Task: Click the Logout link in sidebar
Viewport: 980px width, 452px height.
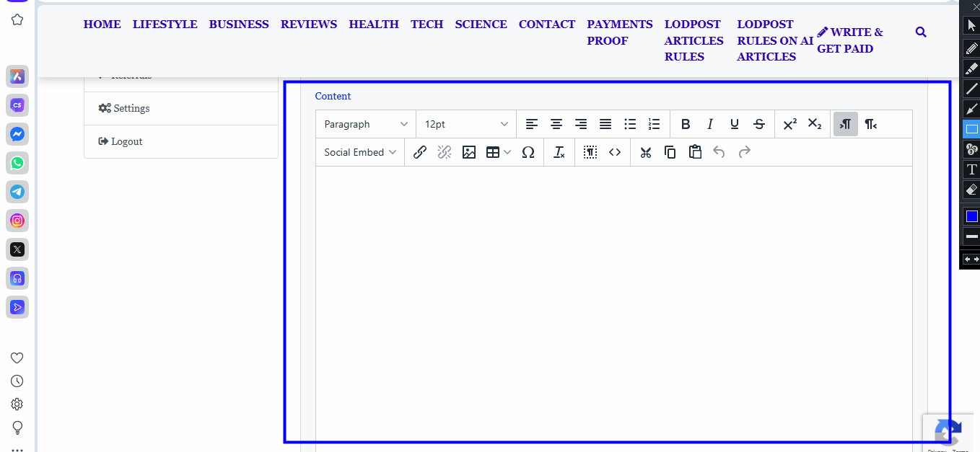Action: 126,141
